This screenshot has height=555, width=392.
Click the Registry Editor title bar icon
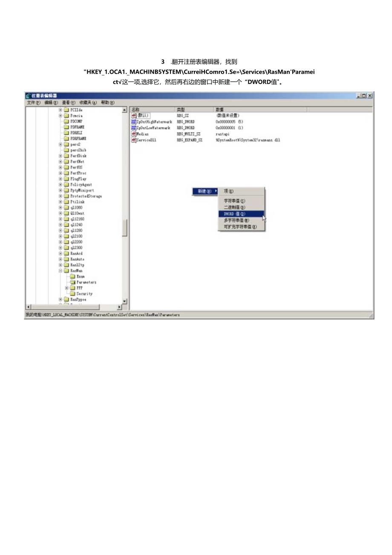tap(28, 96)
